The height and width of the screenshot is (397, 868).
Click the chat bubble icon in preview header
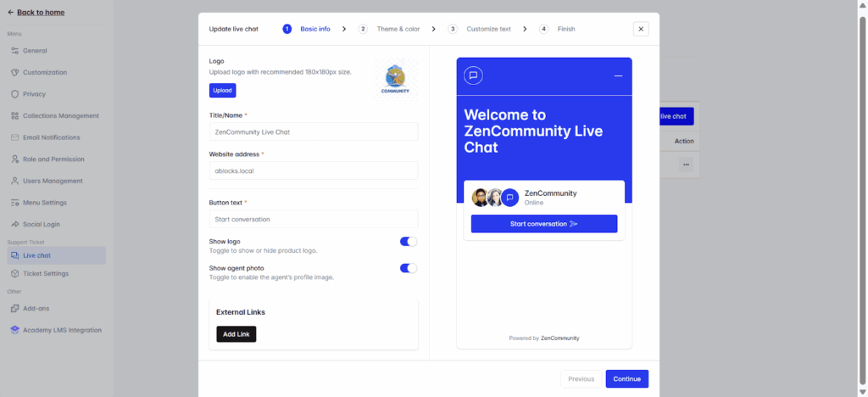coord(473,75)
